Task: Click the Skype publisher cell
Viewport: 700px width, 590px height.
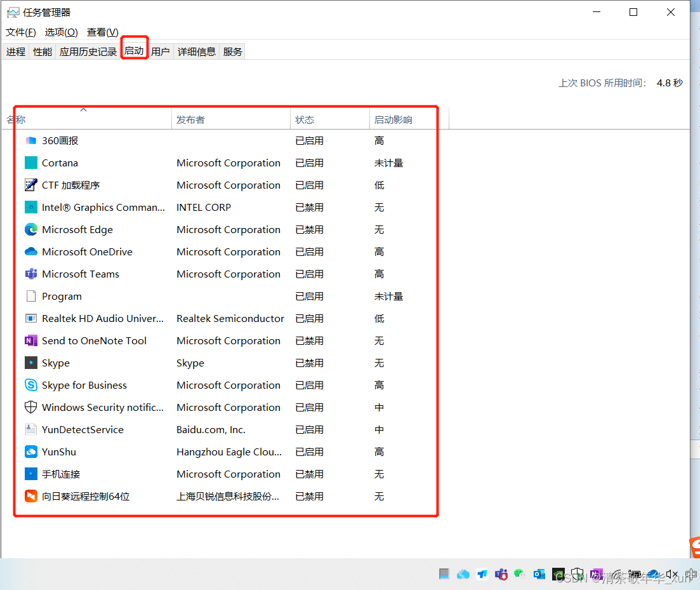Action: (190, 363)
